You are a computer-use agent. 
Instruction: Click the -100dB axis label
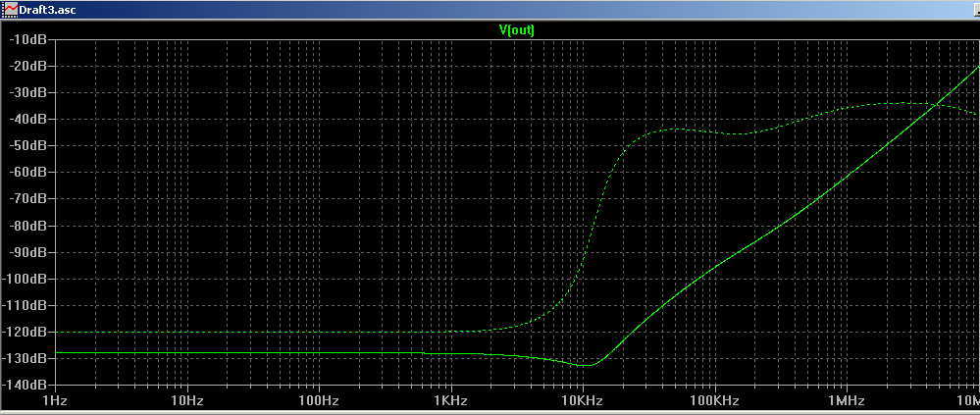point(25,279)
